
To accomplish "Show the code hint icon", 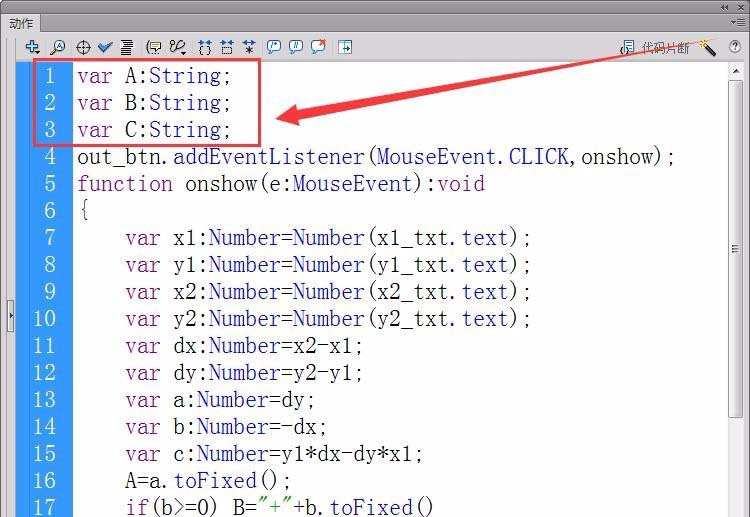I will 154,47.
